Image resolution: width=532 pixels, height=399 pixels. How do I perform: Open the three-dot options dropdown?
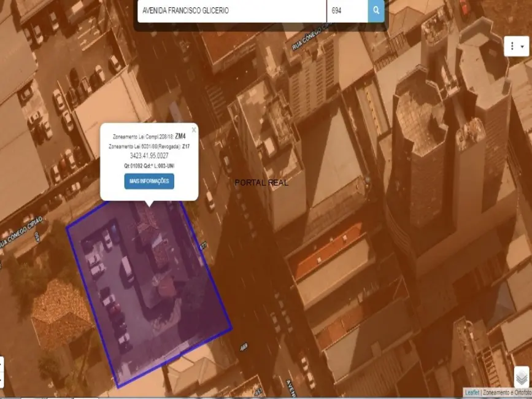(x=515, y=46)
